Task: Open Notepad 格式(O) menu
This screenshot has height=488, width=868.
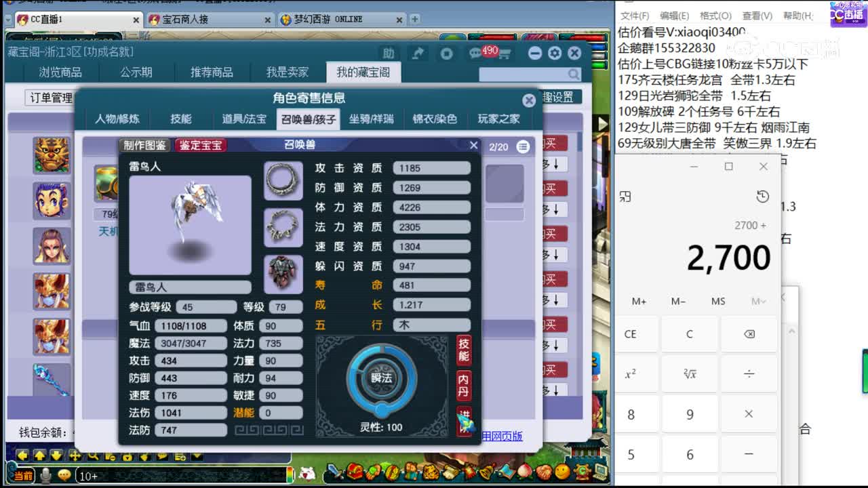Action: 715,16
